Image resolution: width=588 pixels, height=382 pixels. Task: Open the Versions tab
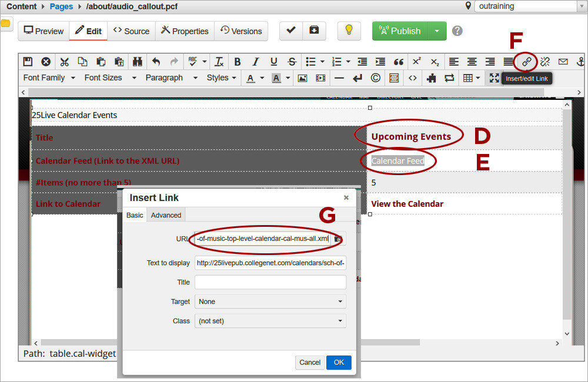coord(241,31)
